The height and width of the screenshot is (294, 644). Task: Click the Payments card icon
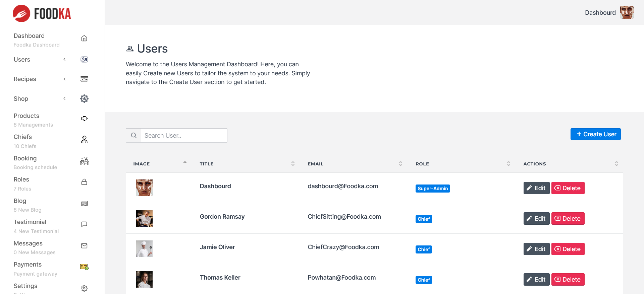point(84,267)
